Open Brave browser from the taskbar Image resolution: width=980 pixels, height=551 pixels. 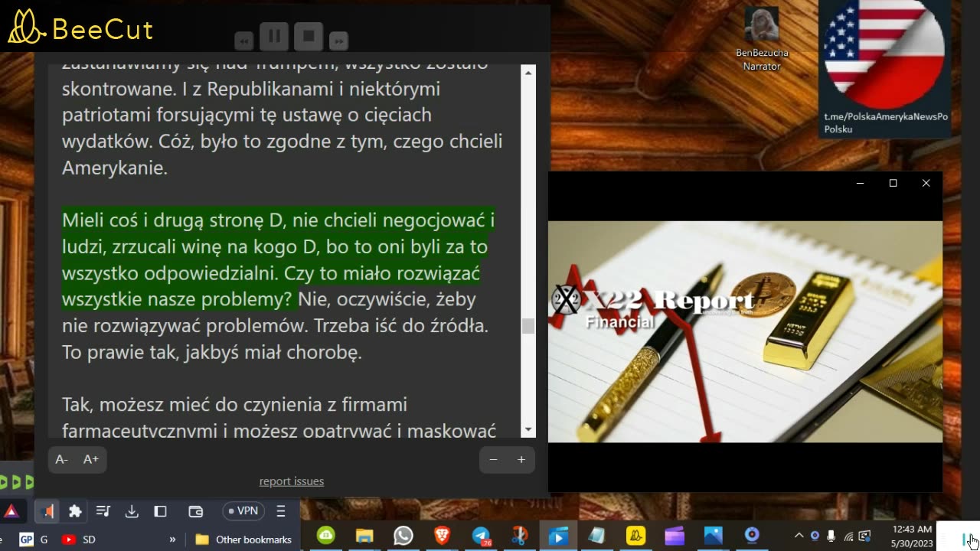tap(443, 536)
